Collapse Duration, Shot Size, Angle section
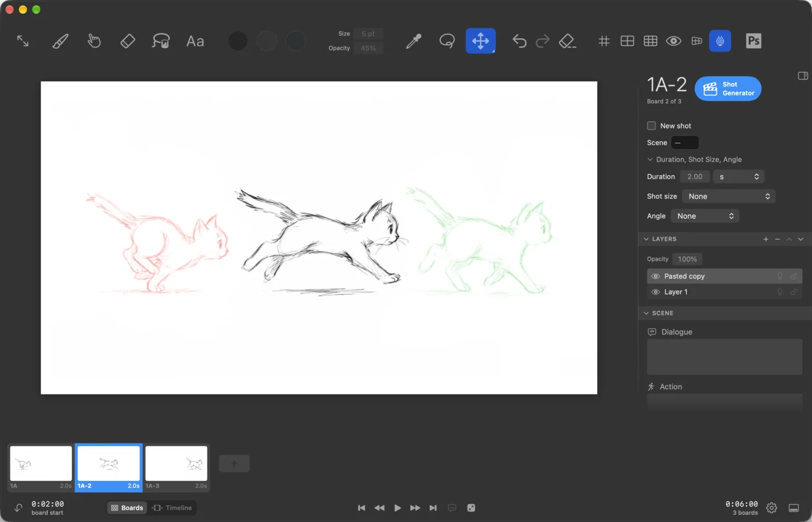Screen dimensions: 812x522 (x=650, y=159)
